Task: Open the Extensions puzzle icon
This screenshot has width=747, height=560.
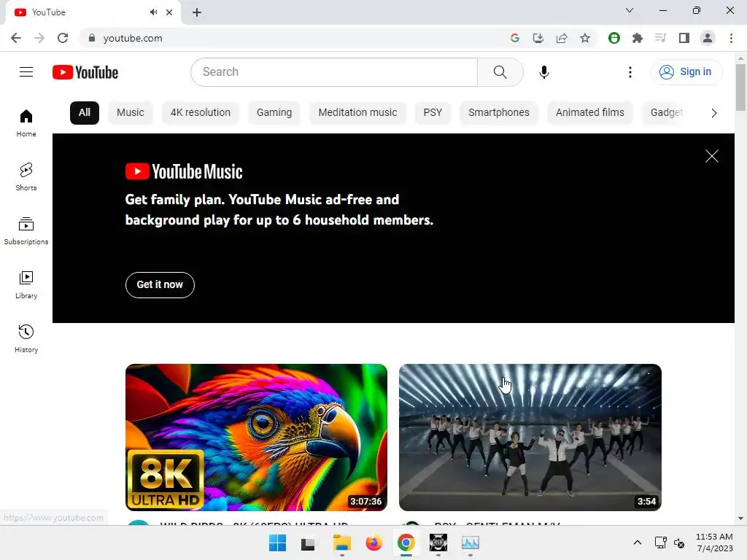Action: coord(638,38)
